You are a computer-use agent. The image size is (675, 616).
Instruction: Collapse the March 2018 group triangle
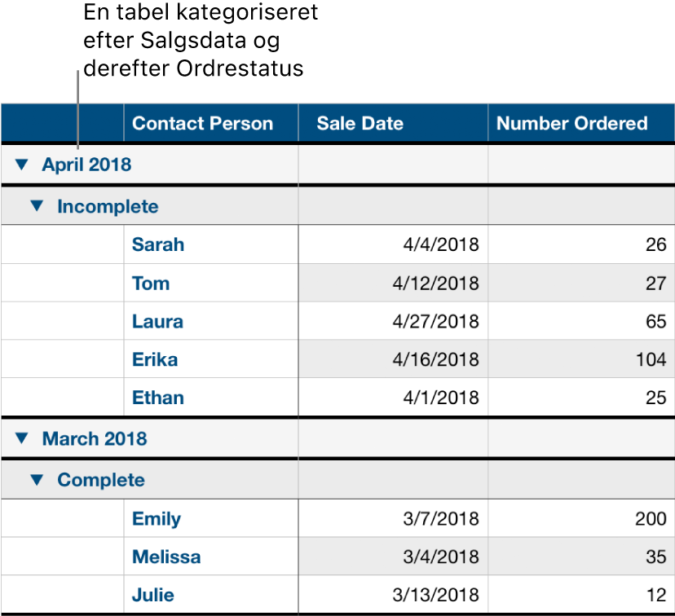pyautogui.click(x=20, y=439)
